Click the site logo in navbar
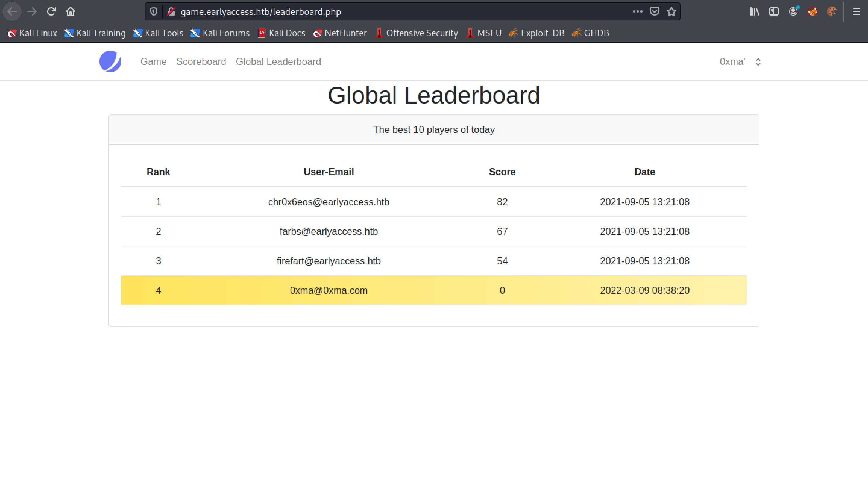The height and width of the screenshot is (486, 868). point(110,62)
